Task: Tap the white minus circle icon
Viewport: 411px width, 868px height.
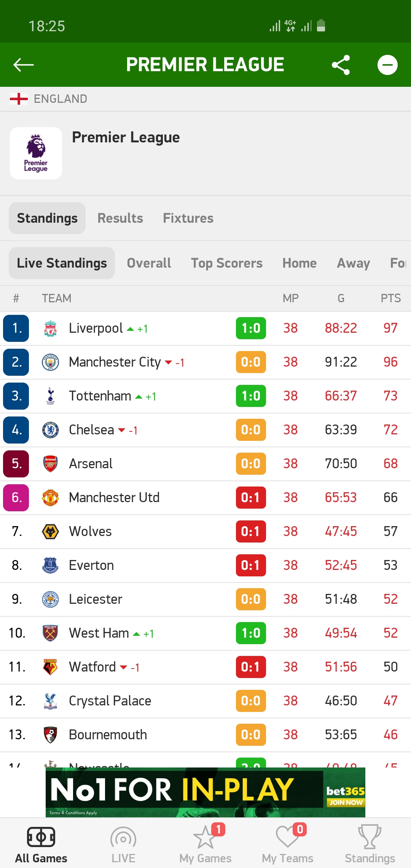Action: [387, 65]
